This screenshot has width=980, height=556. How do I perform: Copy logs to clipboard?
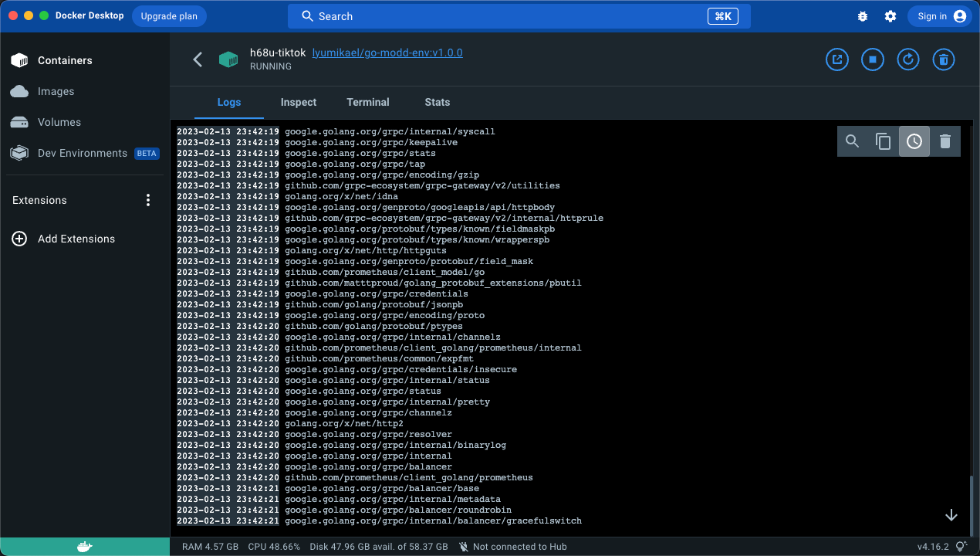pos(884,141)
